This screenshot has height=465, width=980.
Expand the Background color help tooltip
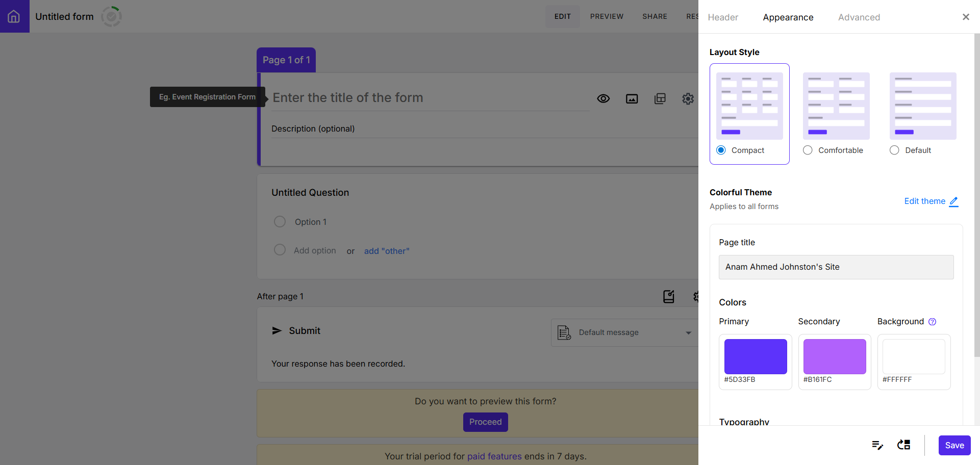tap(933, 322)
